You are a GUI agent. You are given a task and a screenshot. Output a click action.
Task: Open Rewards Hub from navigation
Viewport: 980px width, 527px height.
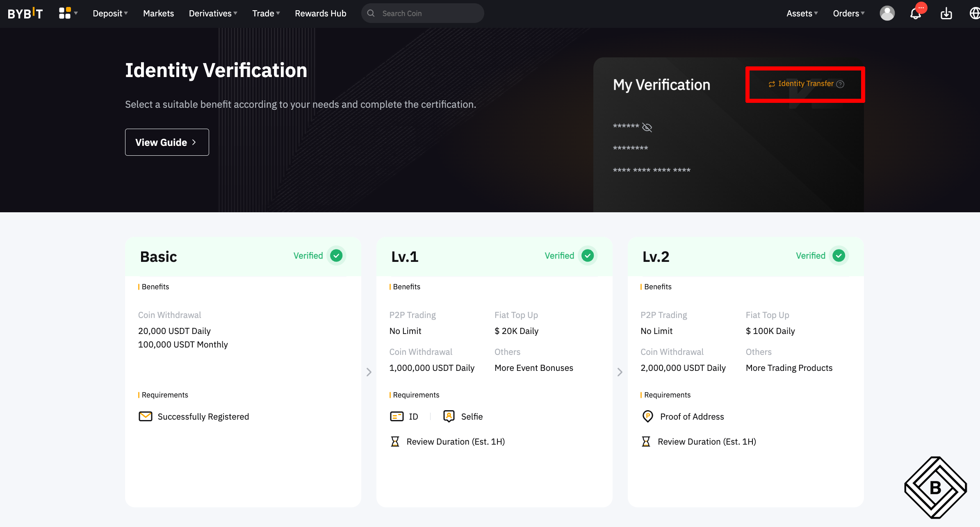point(320,14)
